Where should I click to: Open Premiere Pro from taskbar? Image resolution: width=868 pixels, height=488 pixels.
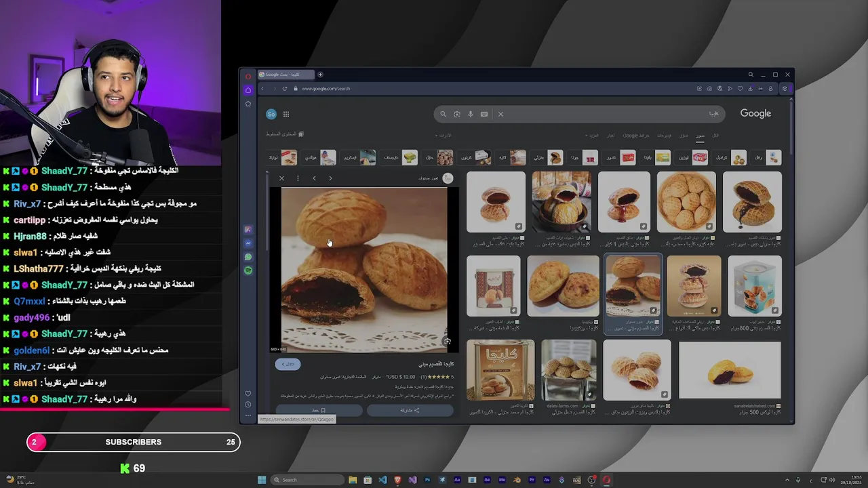click(x=532, y=480)
